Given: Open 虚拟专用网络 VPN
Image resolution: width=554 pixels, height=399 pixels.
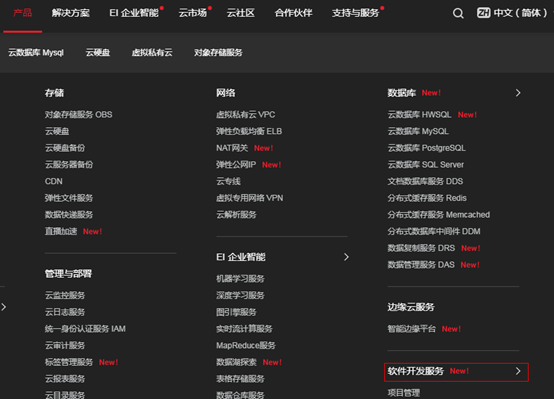Looking at the screenshot, I should [x=249, y=198].
